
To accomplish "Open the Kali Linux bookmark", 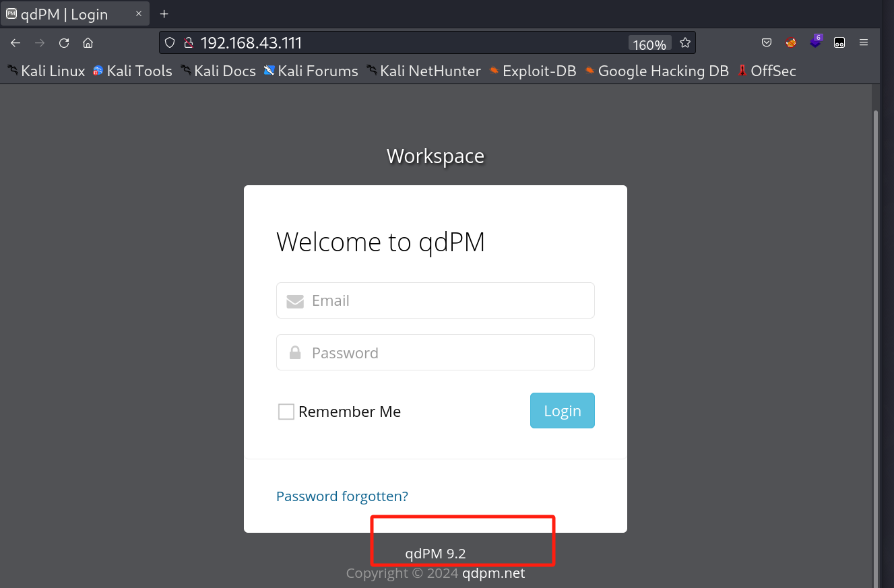I will click(46, 71).
